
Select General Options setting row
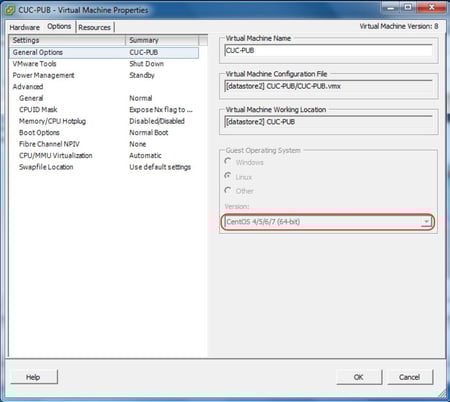(x=104, y=52)
